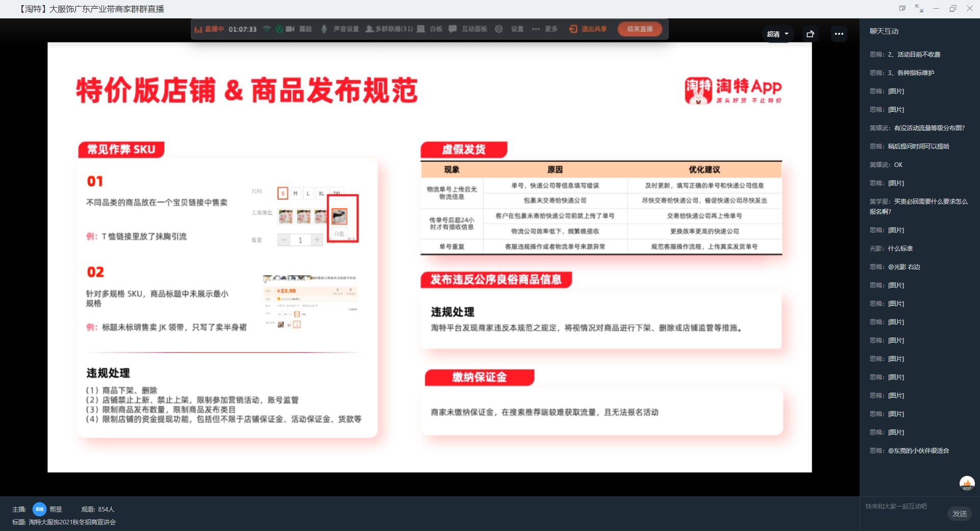Click the fullscreen expand arrows icon

click(919, 8)
